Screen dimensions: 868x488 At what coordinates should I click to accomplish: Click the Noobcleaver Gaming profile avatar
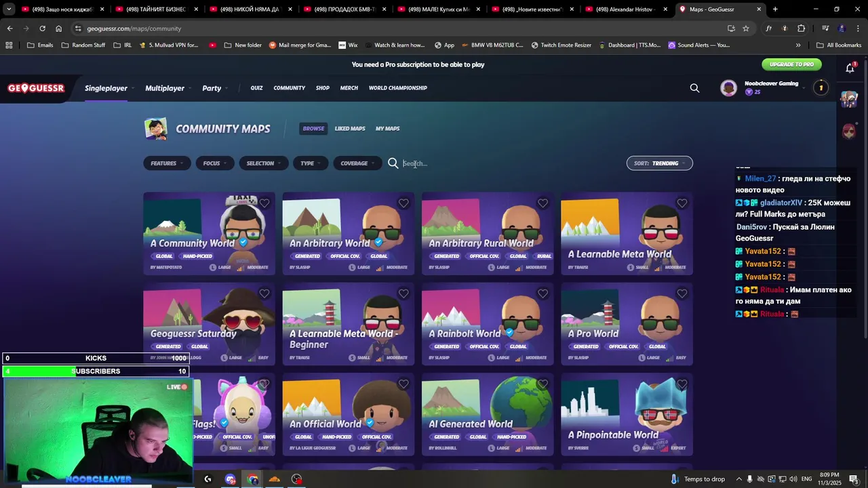(x=728, y=88)
